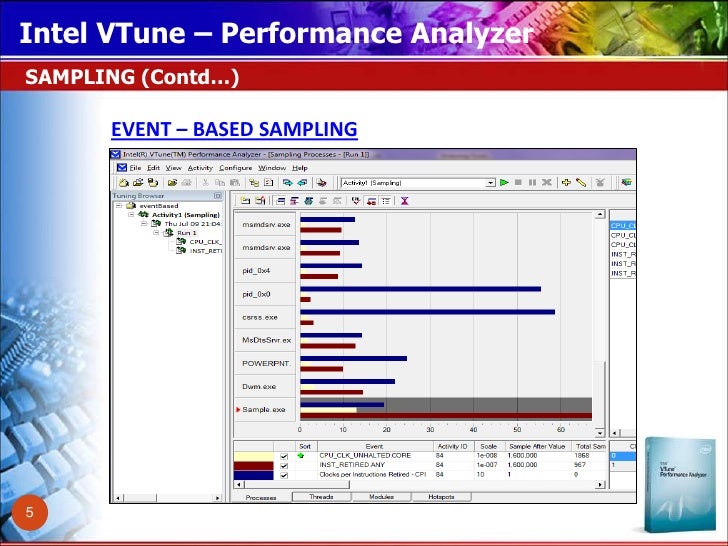Click chart vertical scrollbar down arrow
Image resolution: width=728 pixels, height=546 pixels.
point(600,432)
